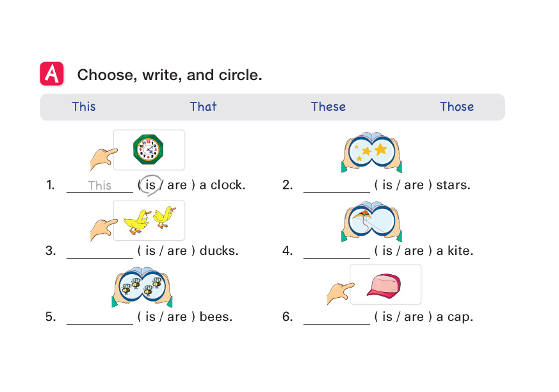
Task: Choose 'That' from the word bank
Action: pos(203,107)
